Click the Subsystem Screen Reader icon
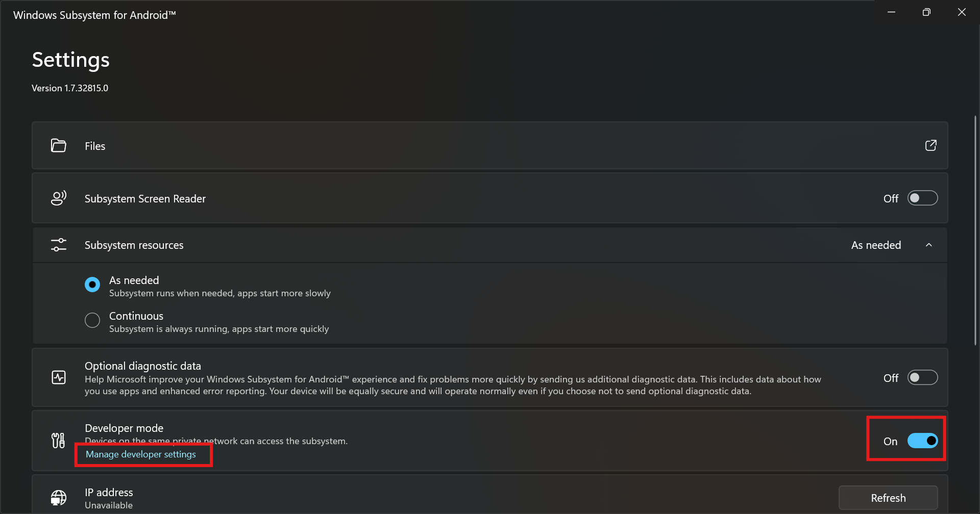Viewport: 980px width, 514px height. 59,198
